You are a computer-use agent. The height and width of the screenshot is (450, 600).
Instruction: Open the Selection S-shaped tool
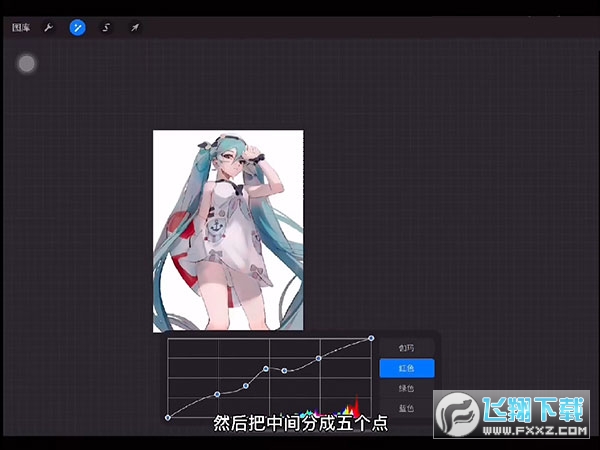(x=106, y=28)
